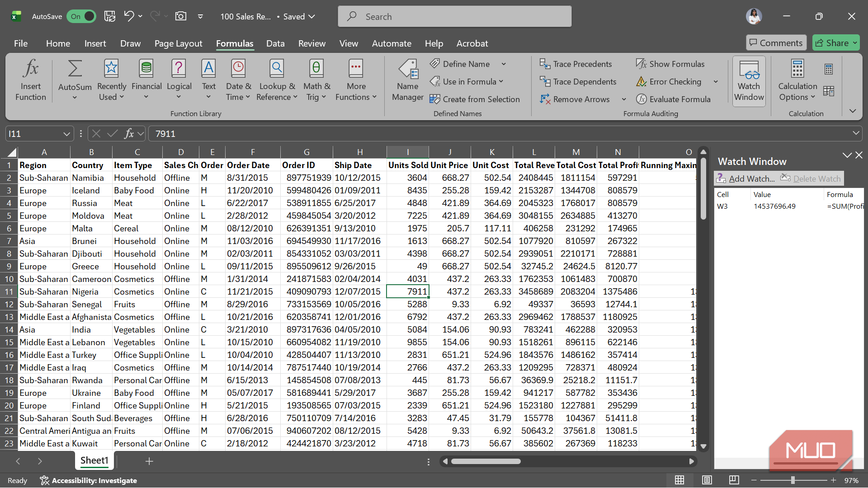Add a new sheet with plus button
The image size is (868, 488).
(149, 461)
